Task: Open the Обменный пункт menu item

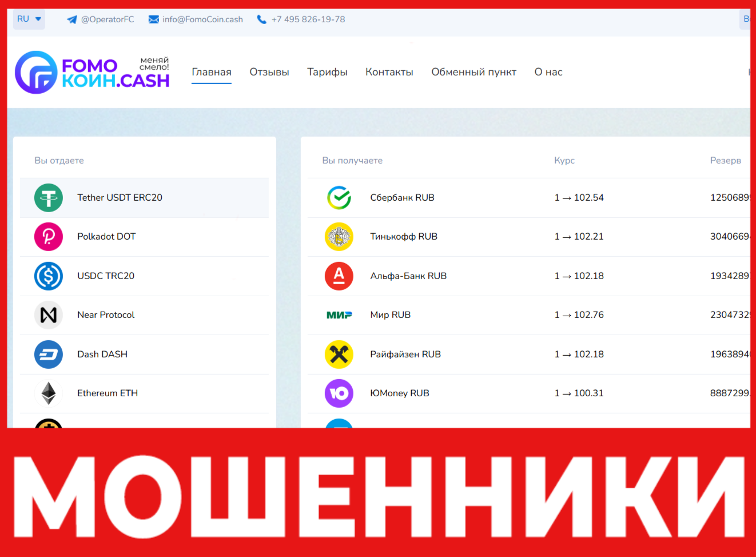Action: [x=474, y=72]
